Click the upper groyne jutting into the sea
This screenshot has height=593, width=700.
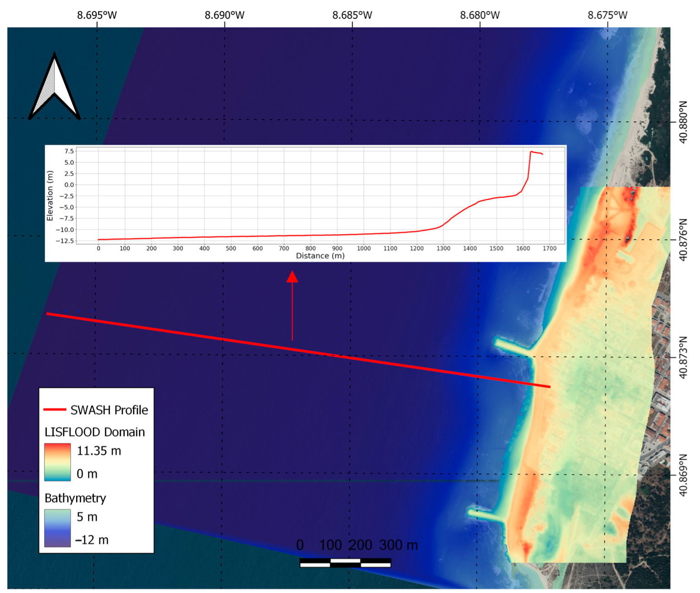click(x=513, y=347)
